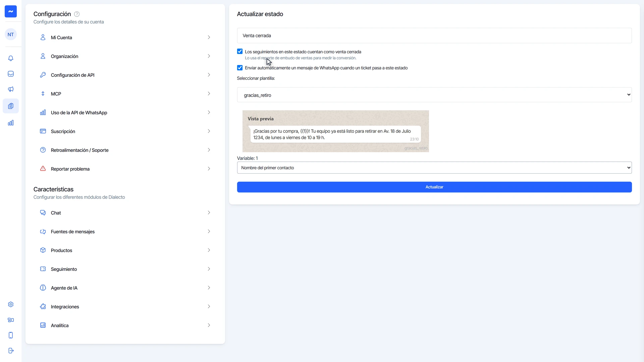Click the Dialecto logo icon

pyautogui.click(x=11, y=11)
